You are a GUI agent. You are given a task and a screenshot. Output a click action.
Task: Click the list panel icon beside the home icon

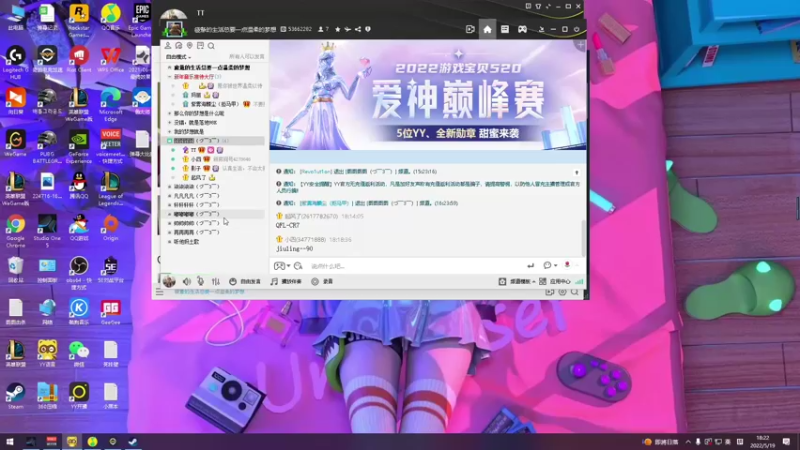[x=505, y=30]
